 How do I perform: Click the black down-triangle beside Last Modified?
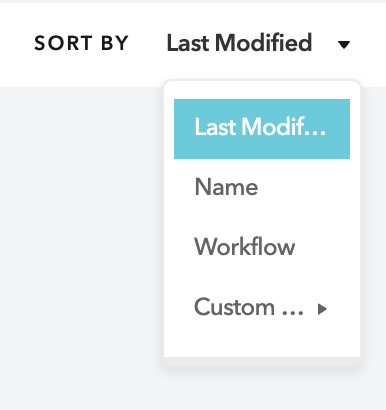[344, 44]
